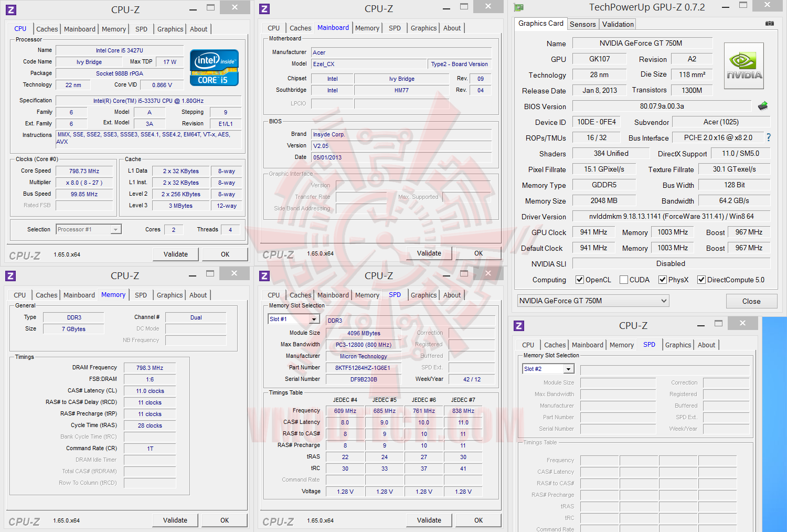Open the Graphics tab in the CPU-Z Mainboard window

424,28
